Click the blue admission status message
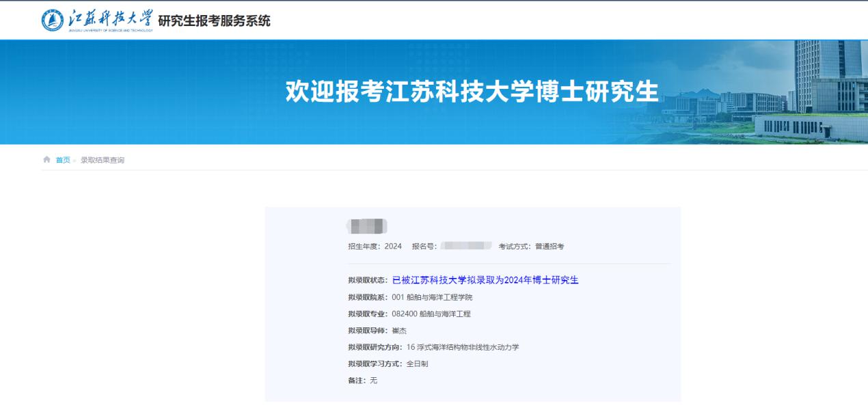The height and width of the screenshot is (410, 868). pyautogui.click(x=485, y=280)
